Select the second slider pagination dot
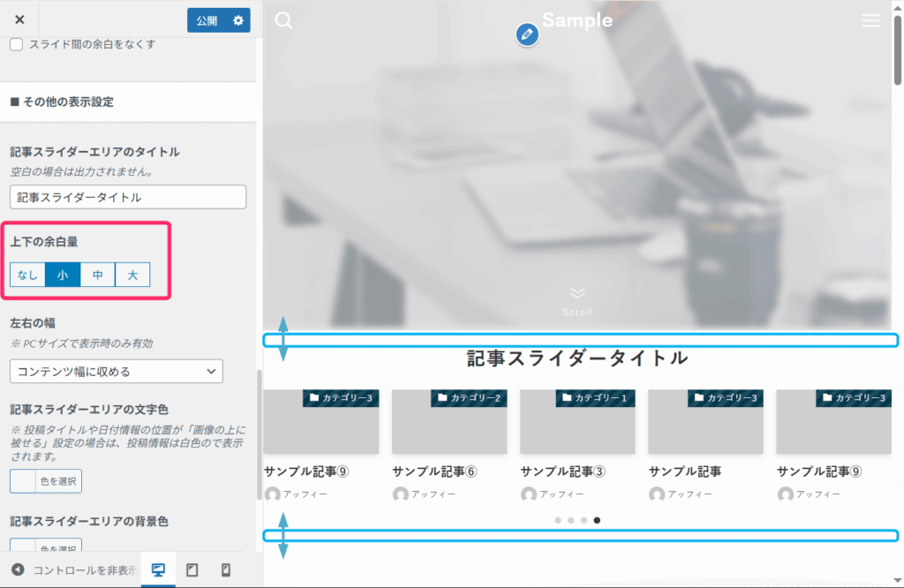904x588 pixels. coord(571,520)
